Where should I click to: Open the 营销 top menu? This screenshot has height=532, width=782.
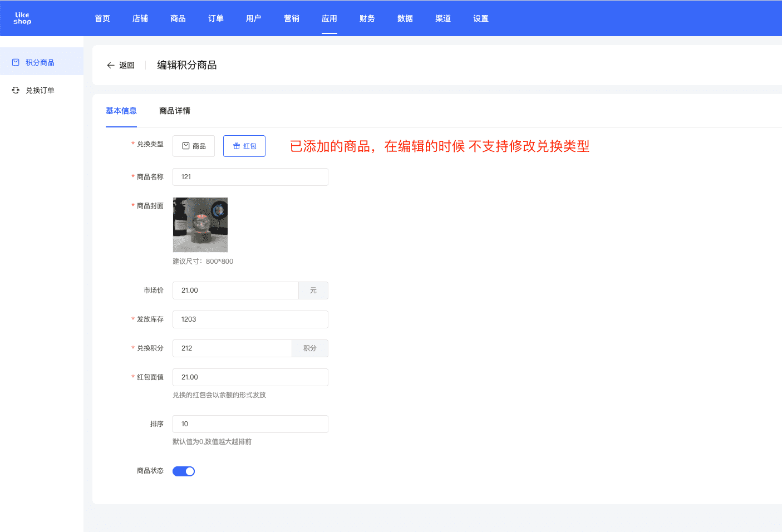coord(292,18)
